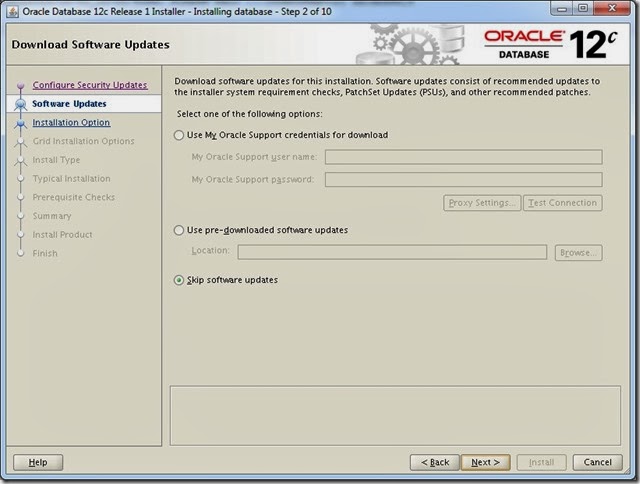Click step marker icon for Configure Security Updates
640x484 pixels.
[20, 85]
